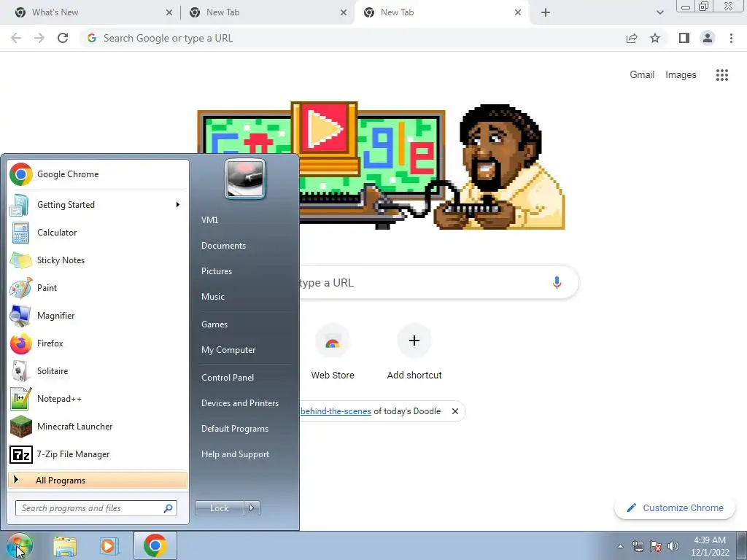Dismiss the Doodle promo chip
The width and height of the screenshot is (747, 560).
455,411
